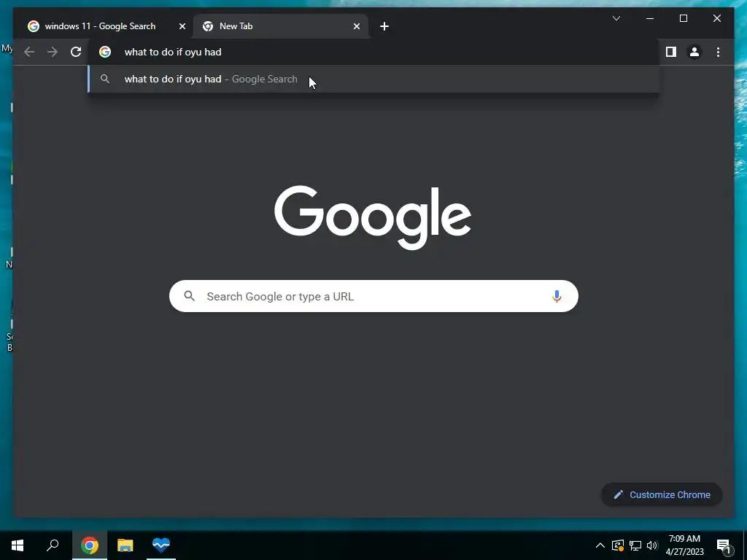Go back with the back arrow
Screen dimensions: 747x560
coord(29,52)
